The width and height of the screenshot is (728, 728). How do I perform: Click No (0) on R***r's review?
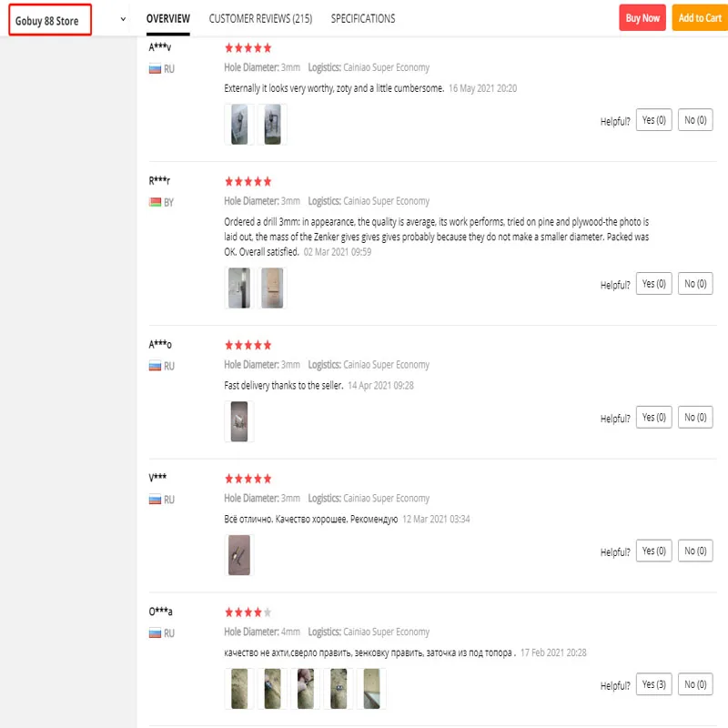pos(695,284)
